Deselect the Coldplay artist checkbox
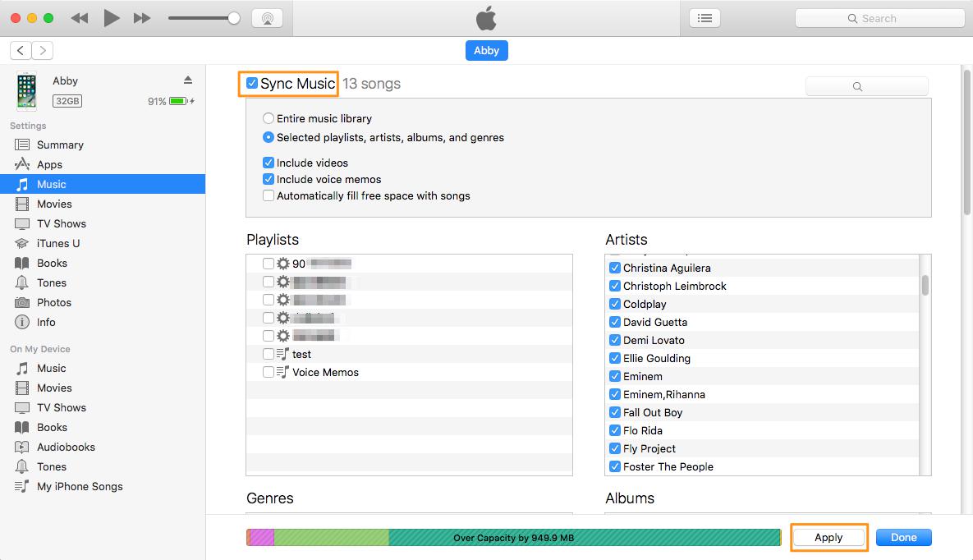The width and height of the screenshot is (973, 560). coord(615,304)
